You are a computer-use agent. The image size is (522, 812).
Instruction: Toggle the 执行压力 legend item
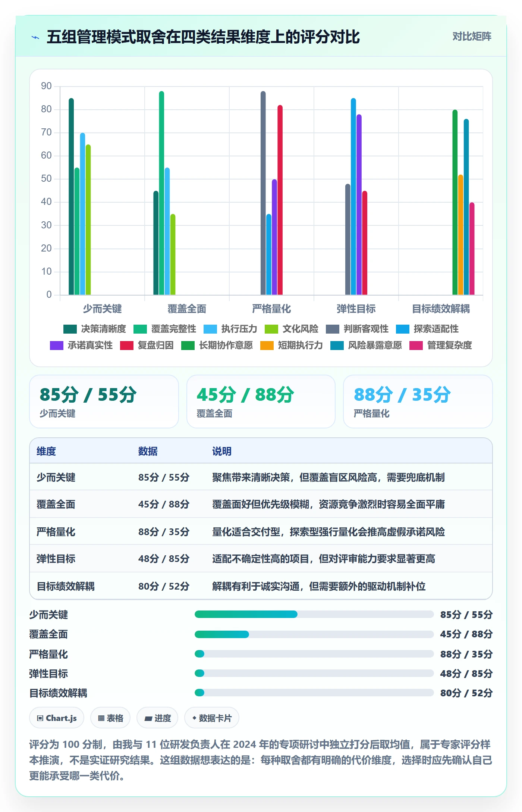point(230,329)
